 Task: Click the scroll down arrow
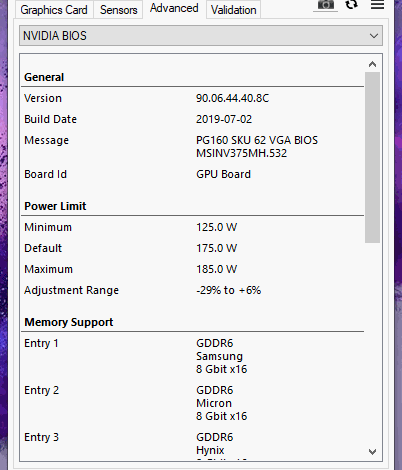coord(372,452)
